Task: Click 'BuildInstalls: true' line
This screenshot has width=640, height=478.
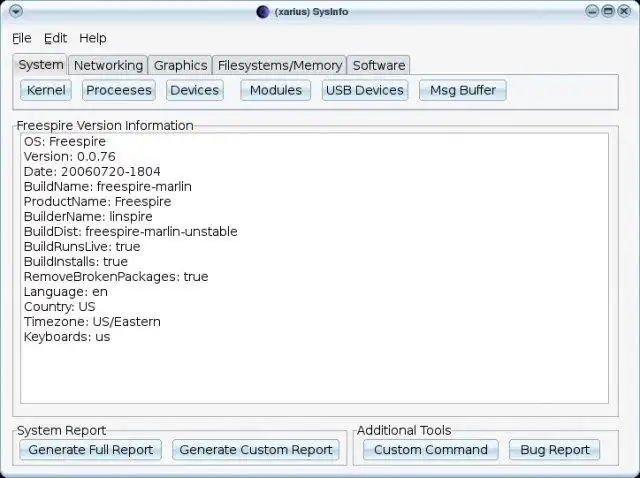Action: coord(76,262)
